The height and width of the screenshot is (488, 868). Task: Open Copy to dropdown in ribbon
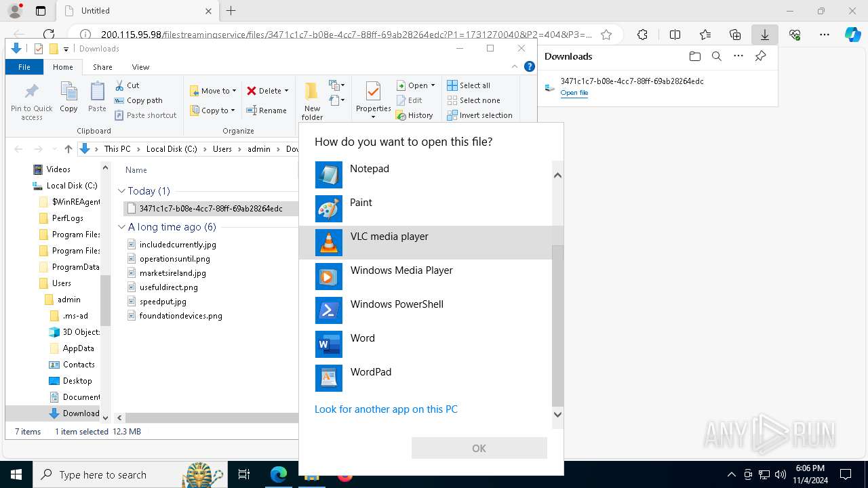[212, 110]
